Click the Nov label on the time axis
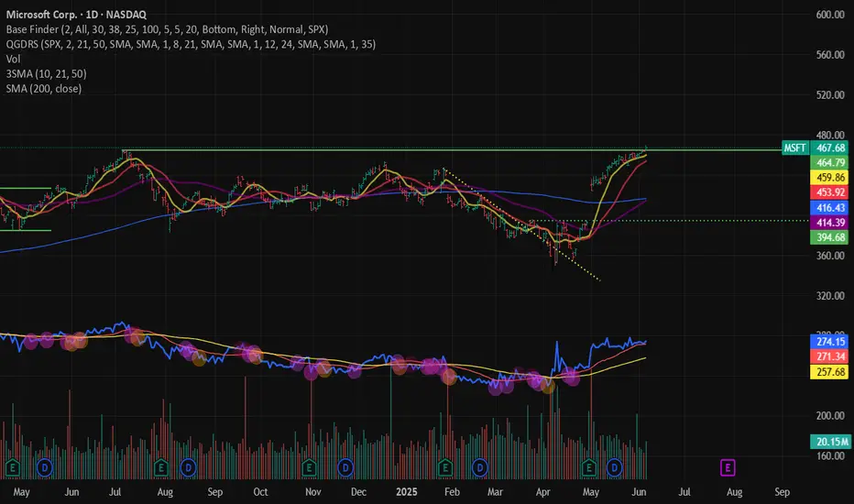This screenshot has width=854, height=504. (313, 492)
